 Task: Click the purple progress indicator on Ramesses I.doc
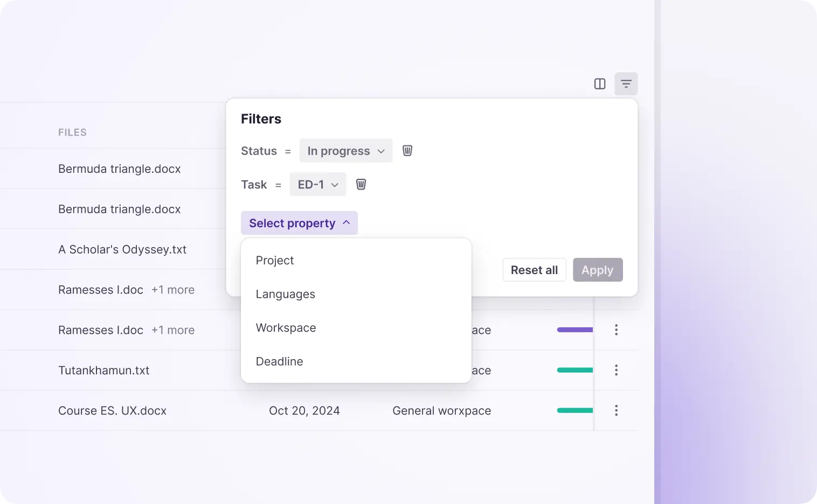(574, 330)
